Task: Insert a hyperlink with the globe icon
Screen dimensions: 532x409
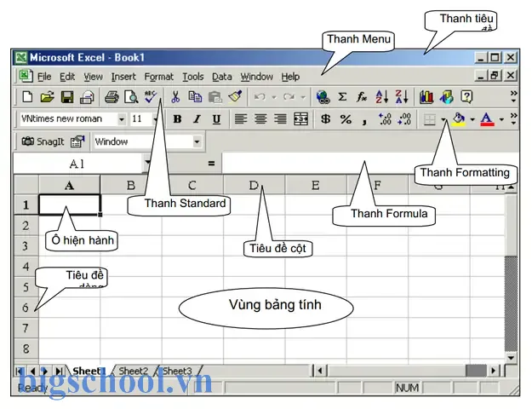Action: pos(323,97)
